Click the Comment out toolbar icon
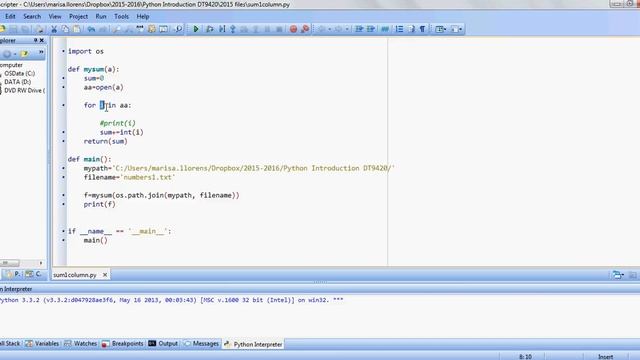Screen dimensions: 640x360 385,29
